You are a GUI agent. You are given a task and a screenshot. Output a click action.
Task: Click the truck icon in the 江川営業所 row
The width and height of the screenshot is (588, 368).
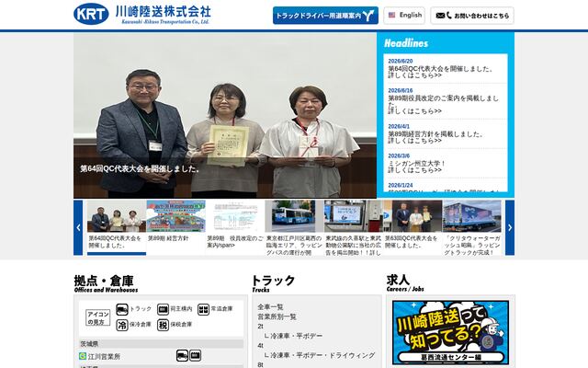coord(182,356)
